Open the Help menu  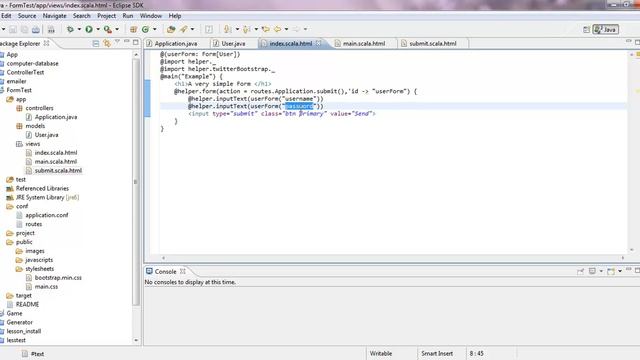175,16
